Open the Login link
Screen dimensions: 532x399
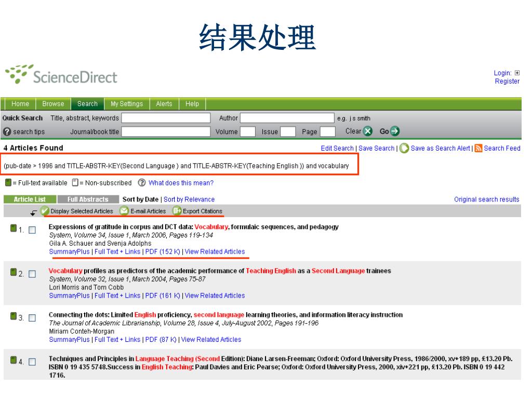[x=502, y=73]
